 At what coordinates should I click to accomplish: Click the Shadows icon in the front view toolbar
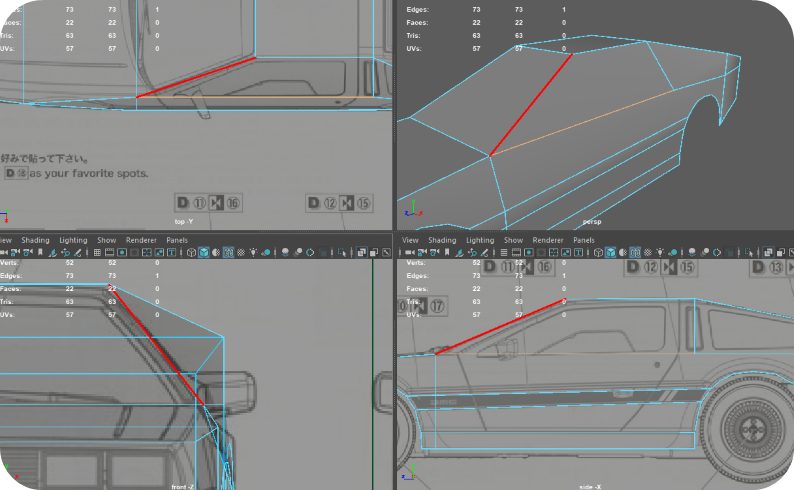(x=266, y=252)
